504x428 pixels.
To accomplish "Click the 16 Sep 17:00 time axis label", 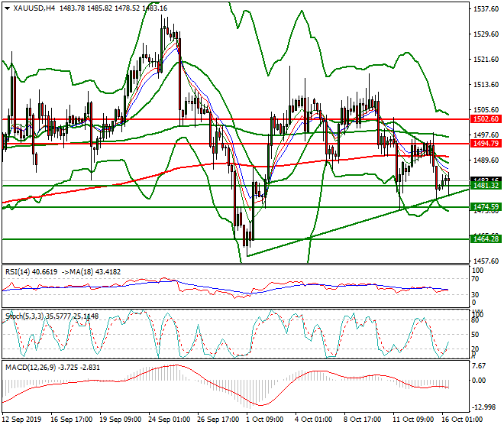I will tap(71, 420).
